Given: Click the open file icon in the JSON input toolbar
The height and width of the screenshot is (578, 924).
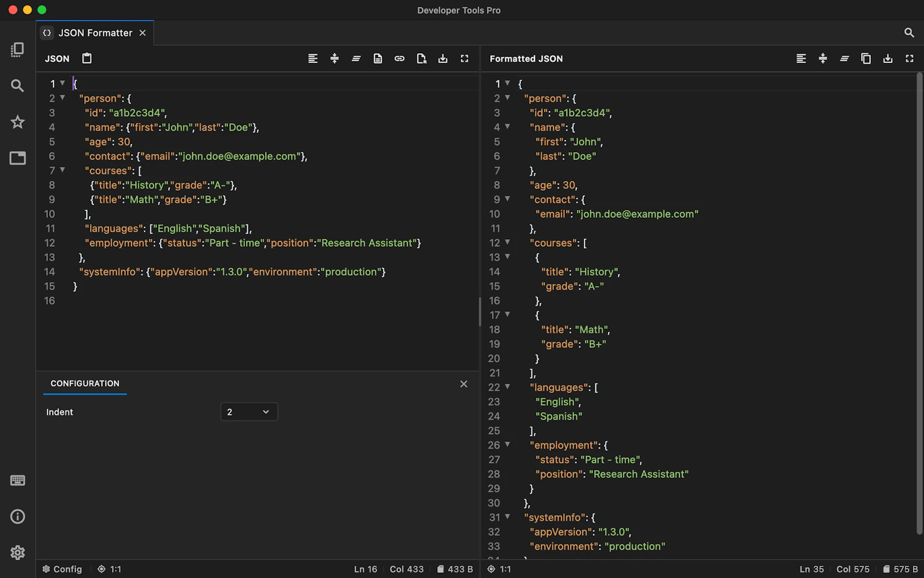Looking at the screenshot, I should tap(422, 58).
